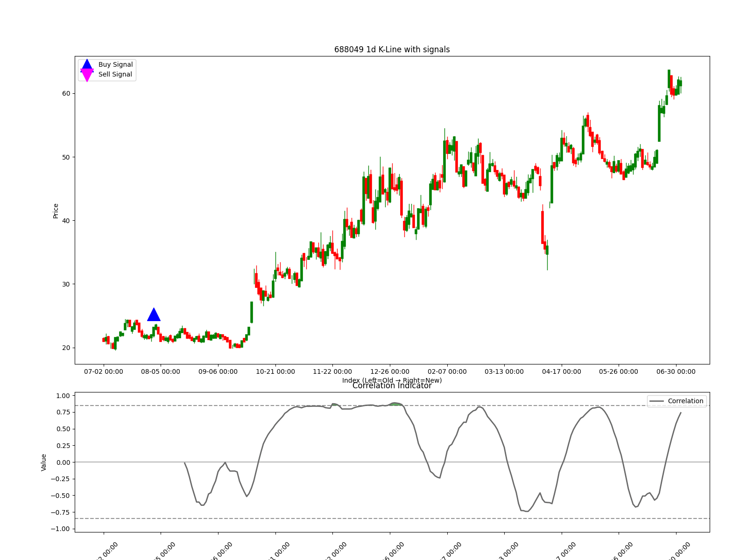Viewport: 747px width, 560px height.
Task: Click the correlation axis tick '−0.25'
Action: (x=60, y=479)
